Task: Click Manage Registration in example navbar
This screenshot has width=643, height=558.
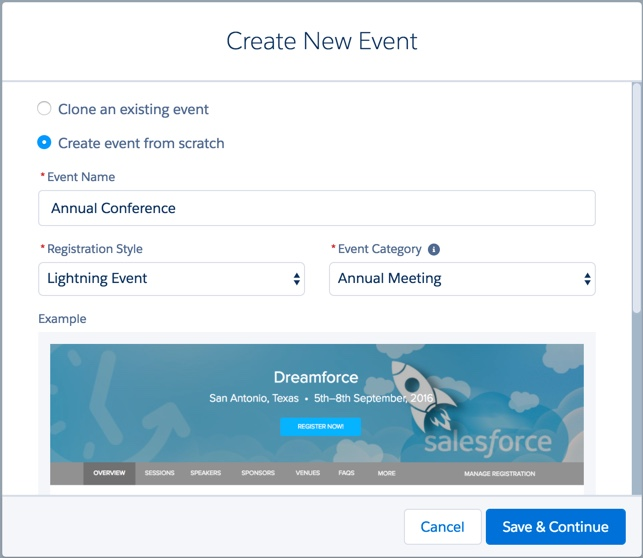Action: pos(499,473)
